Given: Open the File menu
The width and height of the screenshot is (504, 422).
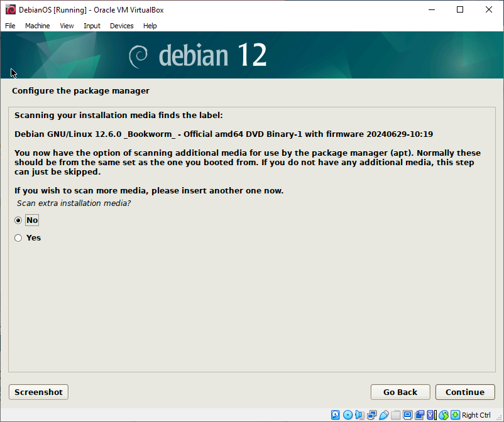Looking at the screenshot, I should (x=10, y=26).
